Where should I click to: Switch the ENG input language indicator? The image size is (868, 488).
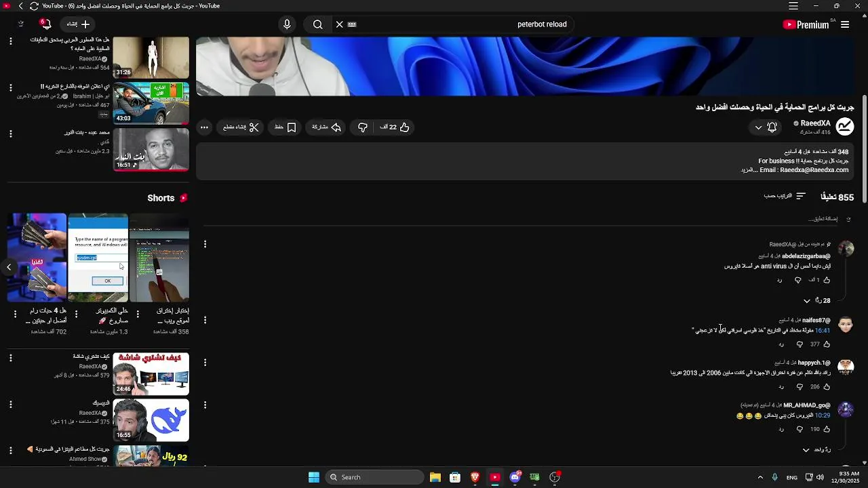click(792, 478)
